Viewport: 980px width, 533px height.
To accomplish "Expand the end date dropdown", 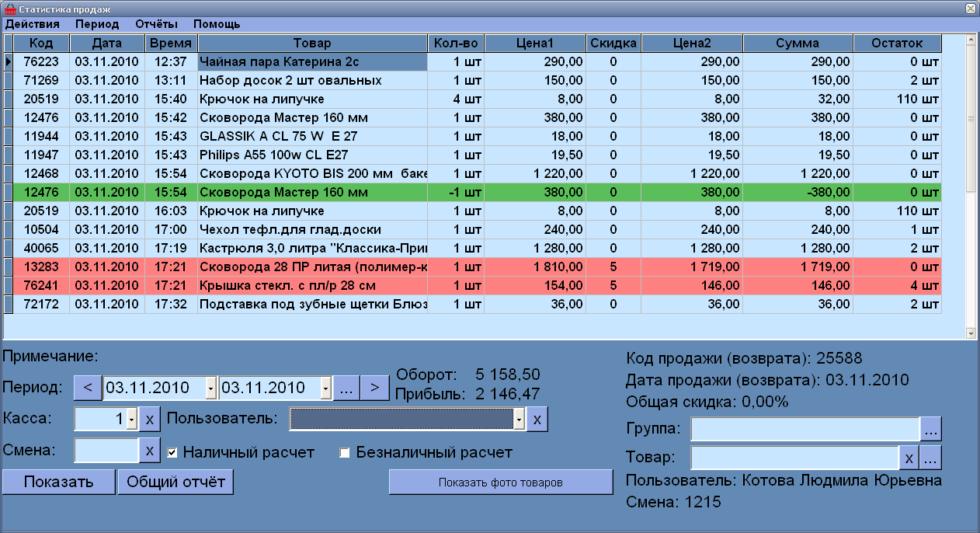I will [x=326, y=387].
